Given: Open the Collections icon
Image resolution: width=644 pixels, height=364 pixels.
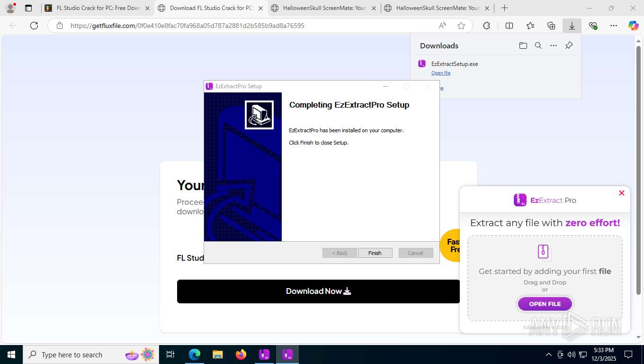Looking at the screenshot, I should tap(551, 26).
